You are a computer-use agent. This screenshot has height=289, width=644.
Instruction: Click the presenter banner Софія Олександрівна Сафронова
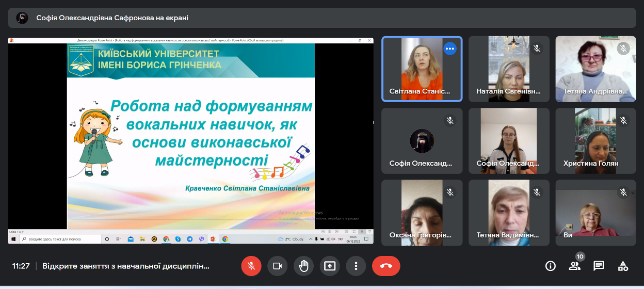point(112,18)
